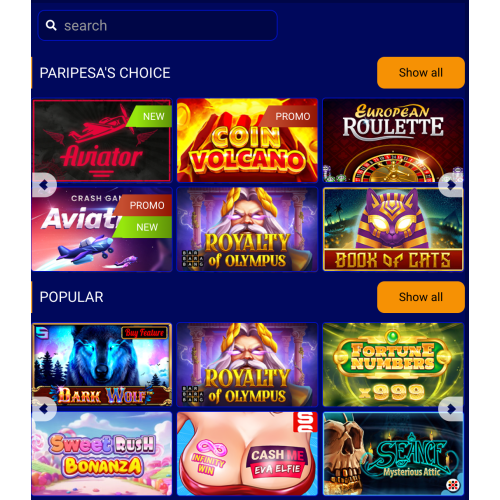Viewport: 500px width, 500px height.
Task: Advance Popular carousel with right arrow
Action: coord(451,409)
